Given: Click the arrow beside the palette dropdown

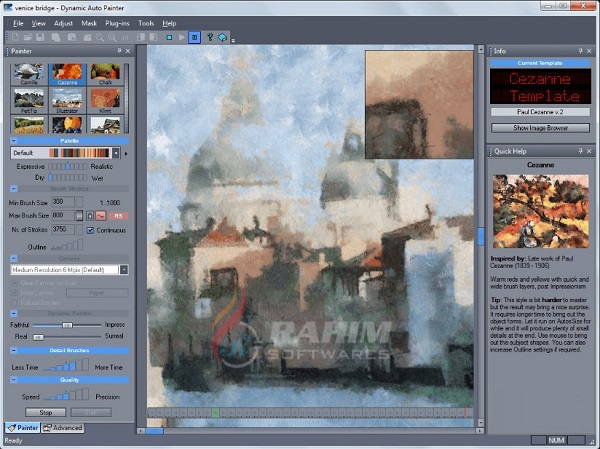Looking at the screenshot, I should click(x=126, y=153).
